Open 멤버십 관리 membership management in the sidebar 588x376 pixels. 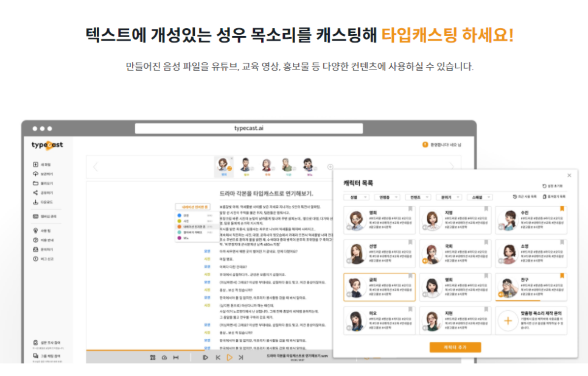[44, 216]
